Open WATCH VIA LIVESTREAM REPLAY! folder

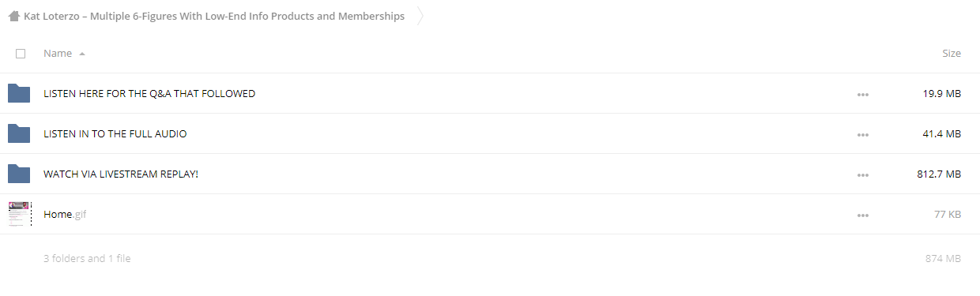click(x=121, y=174)
